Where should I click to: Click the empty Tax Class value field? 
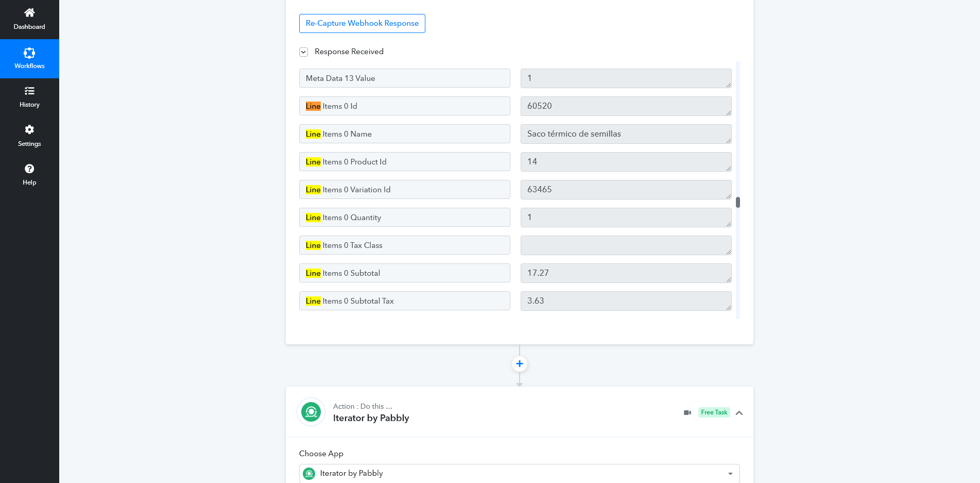[626, 245]
